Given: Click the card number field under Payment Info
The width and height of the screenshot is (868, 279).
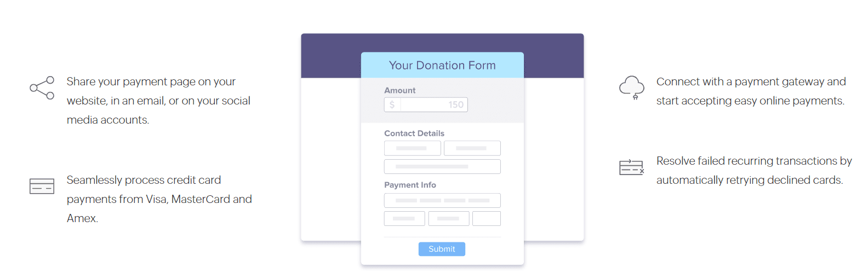Looking at the screenshot, I should pos(442,200).
